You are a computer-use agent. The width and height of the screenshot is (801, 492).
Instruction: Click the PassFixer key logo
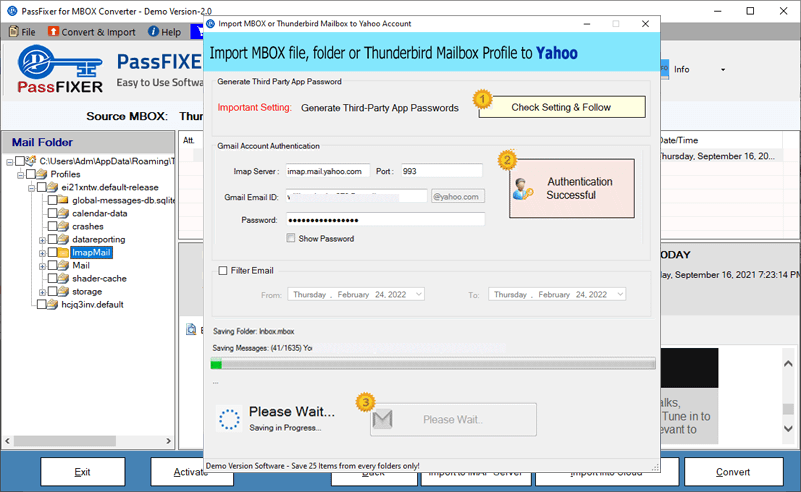pos(60,69)
